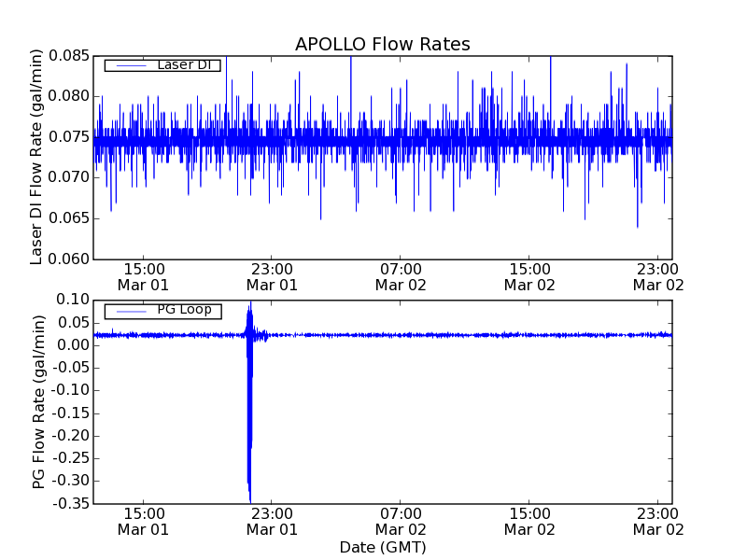Click "15:00 Mar 02" under PG Loop plot
The height and width of the screenshot is (560, 747).
coord(529,522)
